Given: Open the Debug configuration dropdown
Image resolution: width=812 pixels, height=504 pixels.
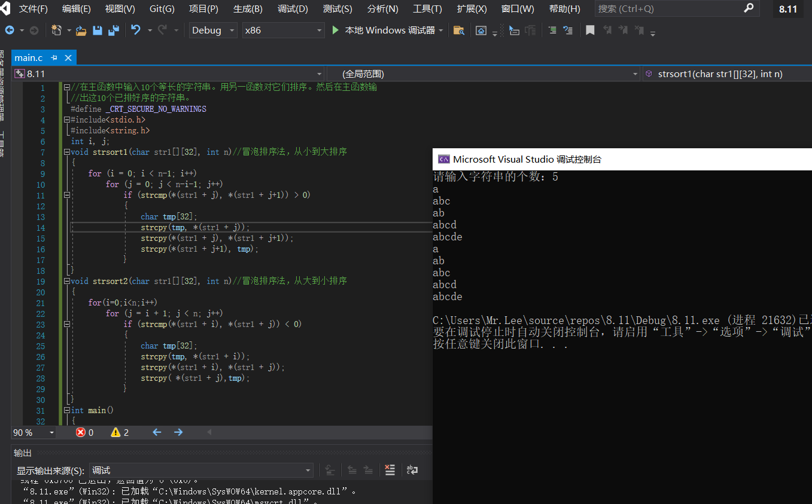Looking at the screenshot, I should 214,30.
